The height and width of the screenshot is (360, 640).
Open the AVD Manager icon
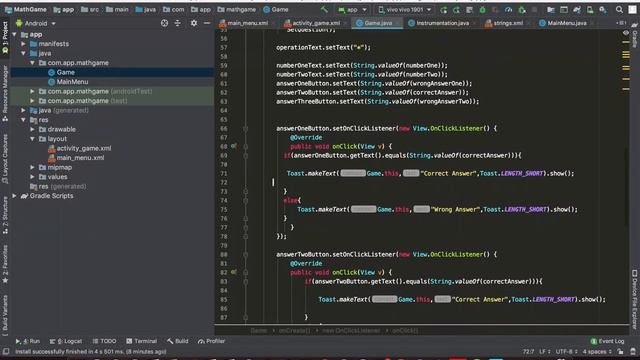(x=590, y=9)
